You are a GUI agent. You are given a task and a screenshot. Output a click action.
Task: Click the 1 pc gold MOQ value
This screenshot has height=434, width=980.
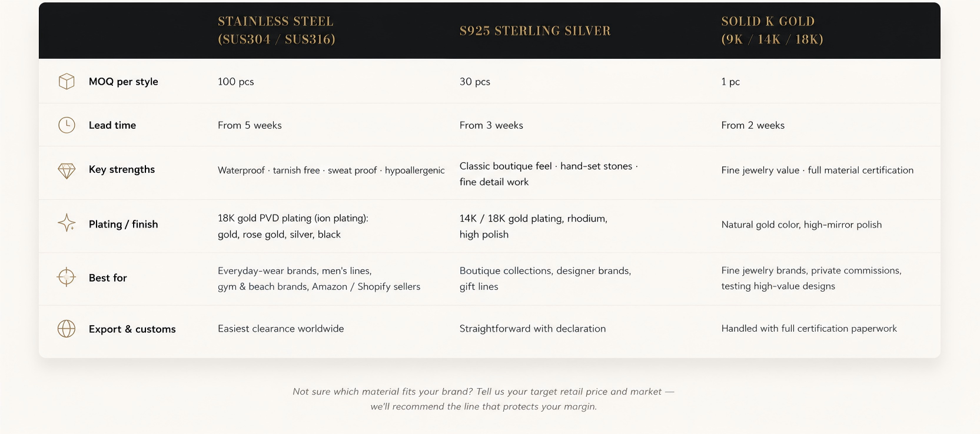point(730,82)
